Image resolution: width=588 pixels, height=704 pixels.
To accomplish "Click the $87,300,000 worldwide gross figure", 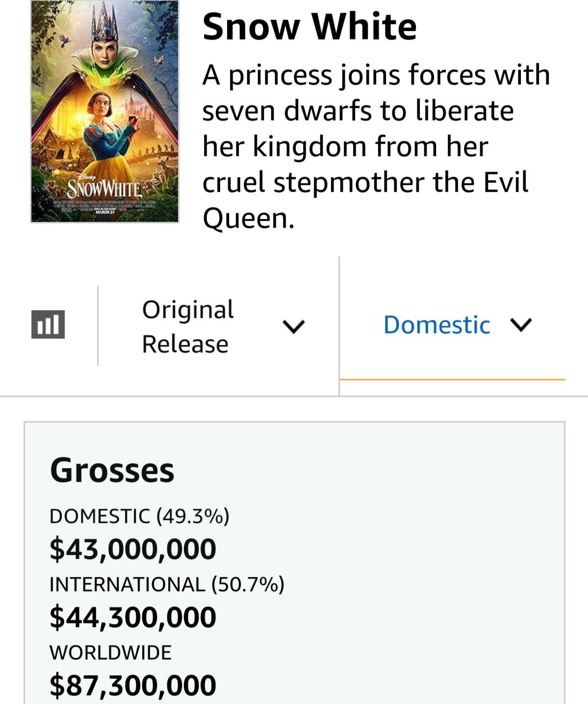I will tap(133, 685).
